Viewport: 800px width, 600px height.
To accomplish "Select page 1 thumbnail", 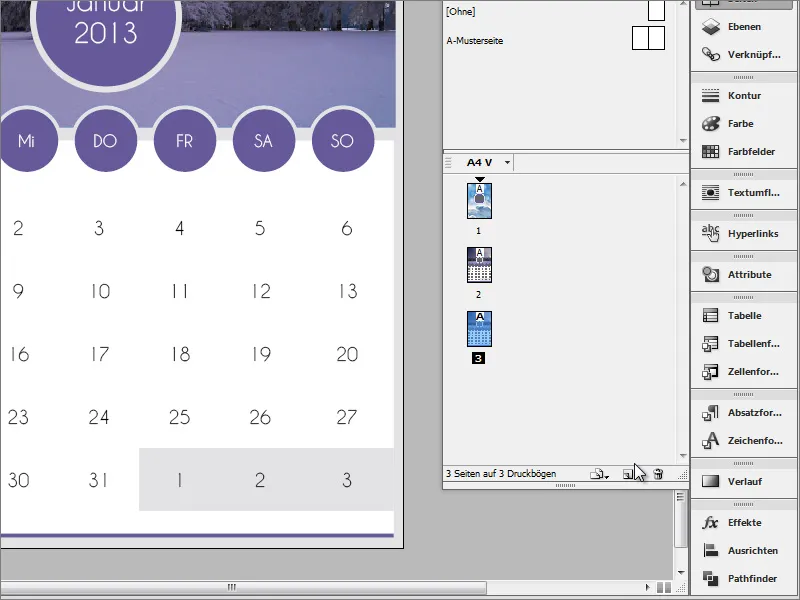I will click(x=480, y=201).
